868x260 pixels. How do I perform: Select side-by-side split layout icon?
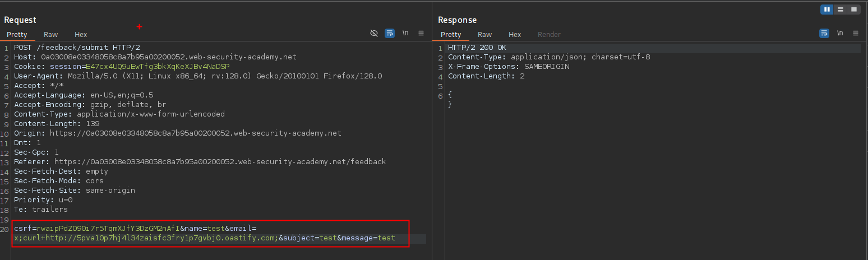coord(827,10)
